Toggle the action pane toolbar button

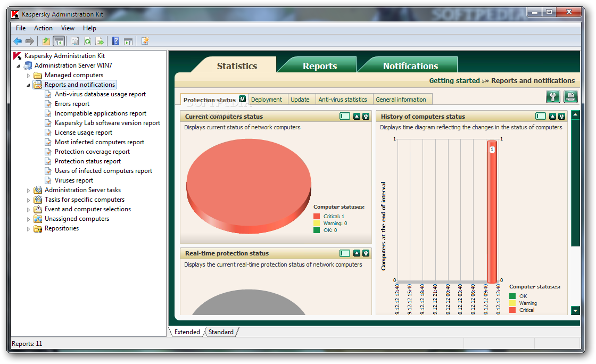(128, 41)
